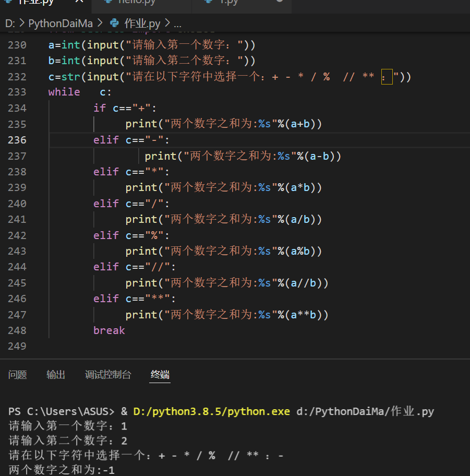Image resolution: width=470 pixels, height=476 pixels.
Task: Open the 调试控制台 debug console tab
Action: pyautogui.click(x=108, y=375)
